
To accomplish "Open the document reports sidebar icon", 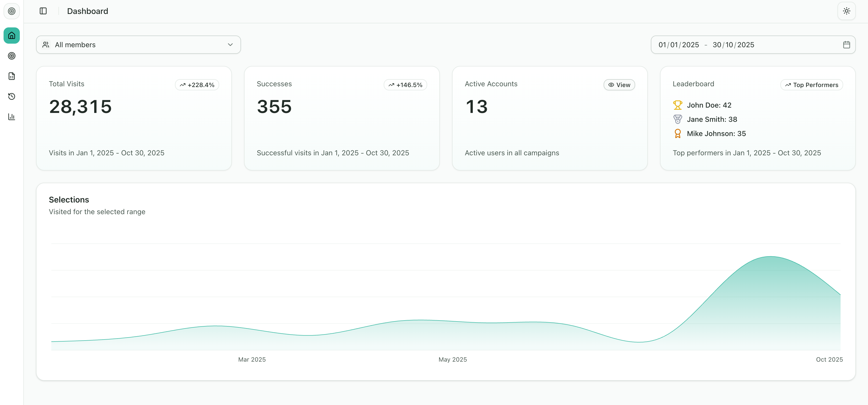I will tap(11, 76).
